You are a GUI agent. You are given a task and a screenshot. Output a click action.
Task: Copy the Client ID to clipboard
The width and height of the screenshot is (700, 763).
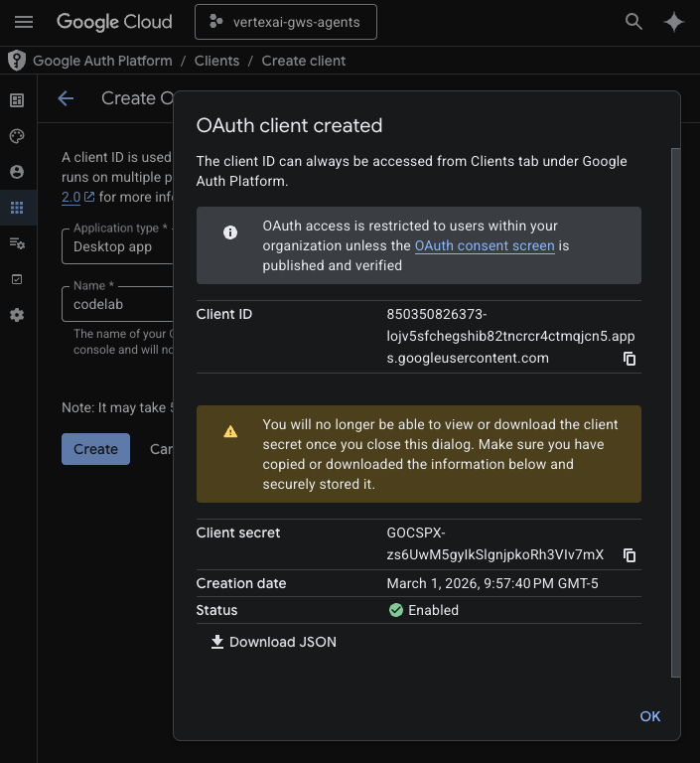(630, 359)
